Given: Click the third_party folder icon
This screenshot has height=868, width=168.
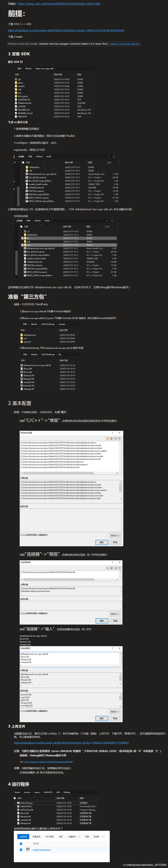Looking at the screenshot, I should pyautogui.click(x=16, y=96).
